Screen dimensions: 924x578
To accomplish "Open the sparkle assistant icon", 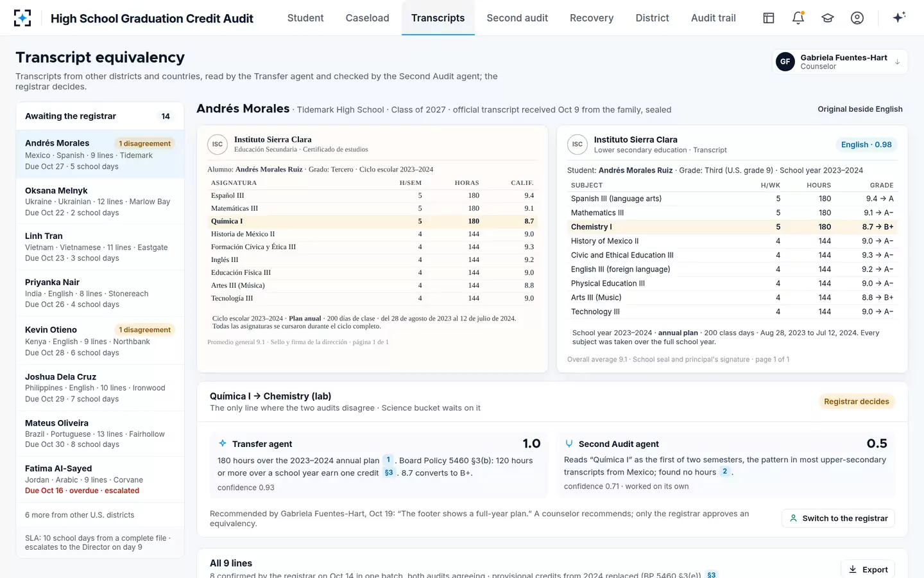I will pyautogui.click(x=899, y=17).
